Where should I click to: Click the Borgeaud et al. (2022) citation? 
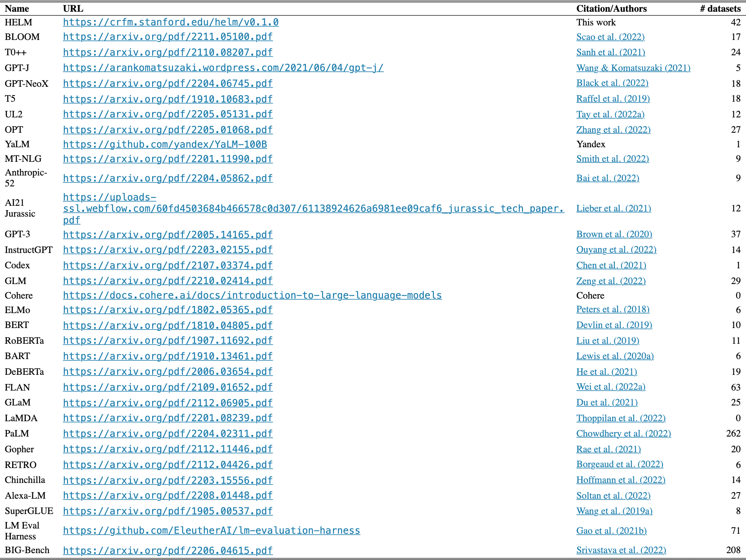(620, 464)
